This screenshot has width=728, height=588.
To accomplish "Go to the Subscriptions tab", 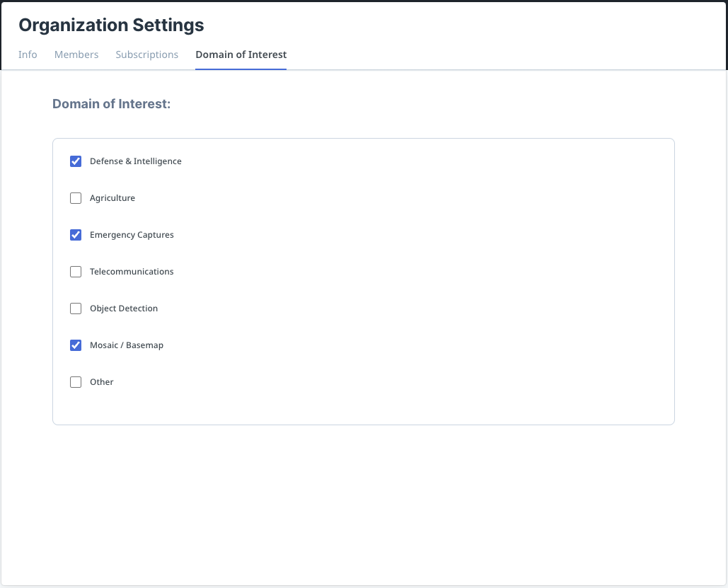I will click(x=147, y=54).
